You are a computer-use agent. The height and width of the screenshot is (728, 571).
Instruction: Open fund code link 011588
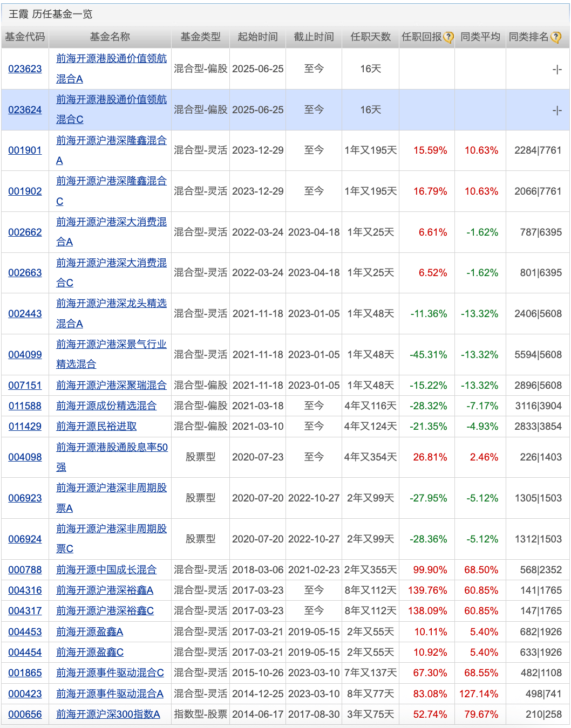[x=25, y=406]
